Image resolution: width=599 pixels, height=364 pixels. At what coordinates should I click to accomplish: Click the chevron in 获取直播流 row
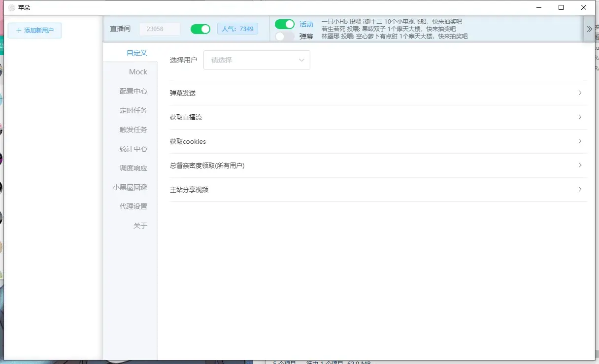[x=580, y=117]
